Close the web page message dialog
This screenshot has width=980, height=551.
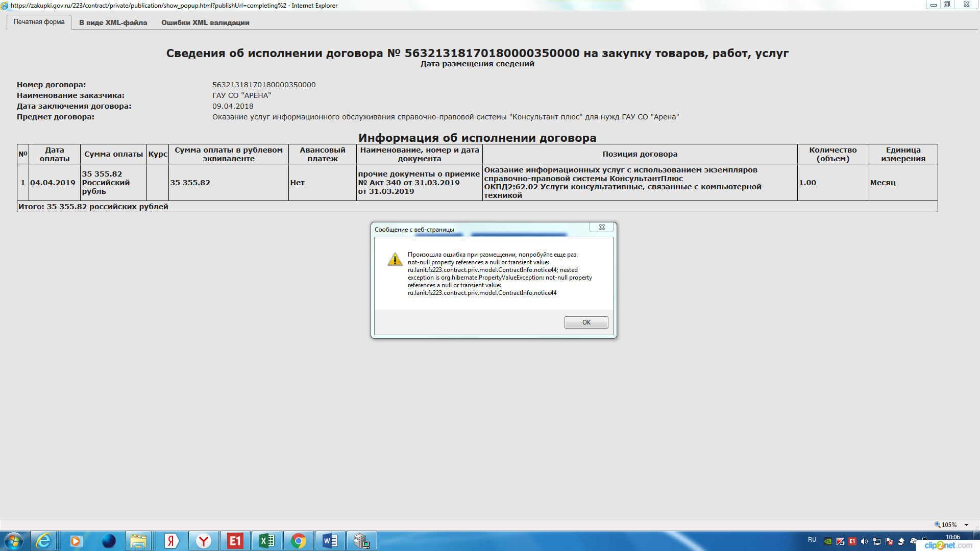tap(602, 228)
